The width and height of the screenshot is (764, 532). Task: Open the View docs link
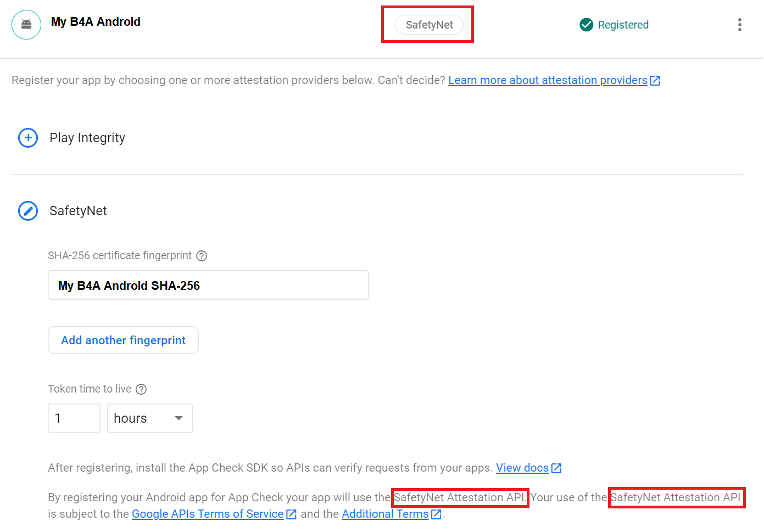(522, 468)
